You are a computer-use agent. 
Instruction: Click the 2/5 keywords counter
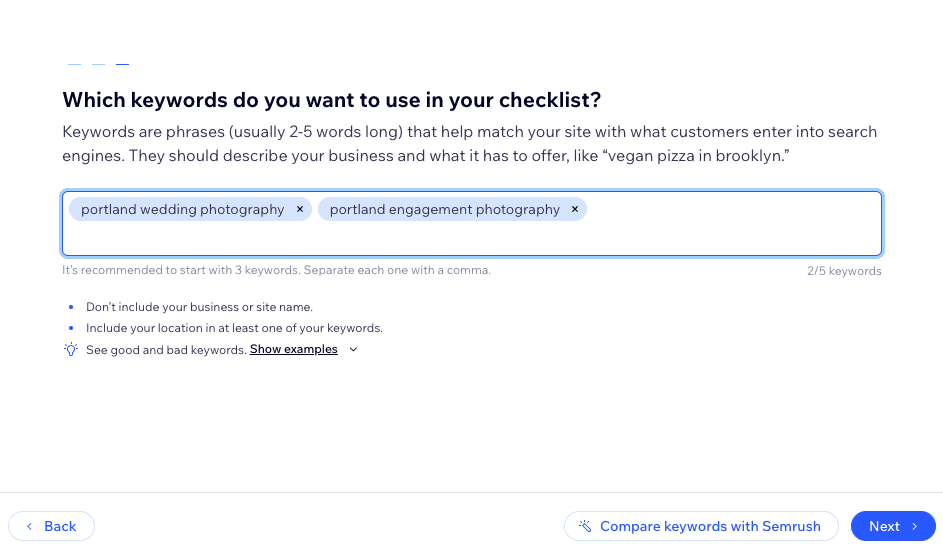click(x=844, y=271)
